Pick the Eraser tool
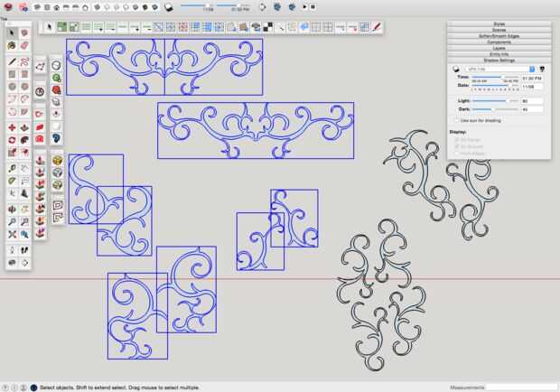The image size is (560, 392). 24,45
